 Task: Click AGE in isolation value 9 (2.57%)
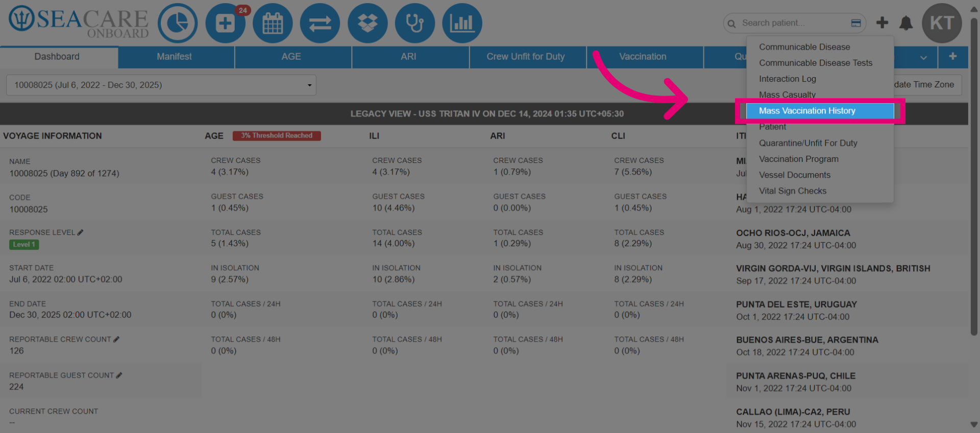[230, 279]
